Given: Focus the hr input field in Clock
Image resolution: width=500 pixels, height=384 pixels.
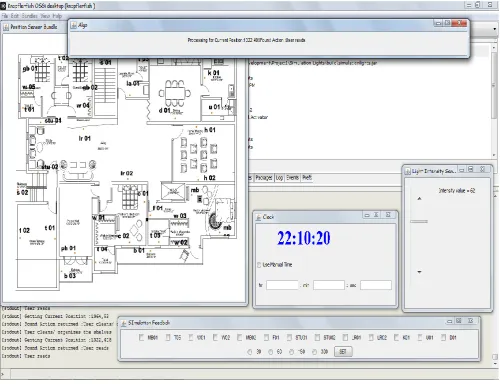Looking at the screenshot, I should point(282,285).
